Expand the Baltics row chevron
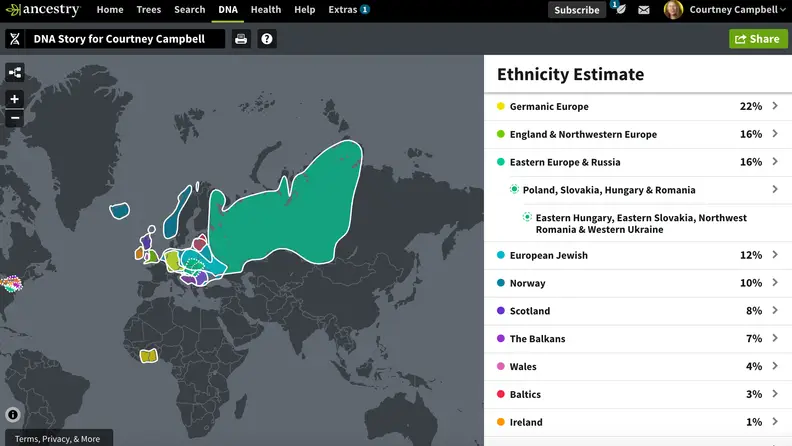The width and height of the screenshot is (792, 446). [x=775, y=393]
